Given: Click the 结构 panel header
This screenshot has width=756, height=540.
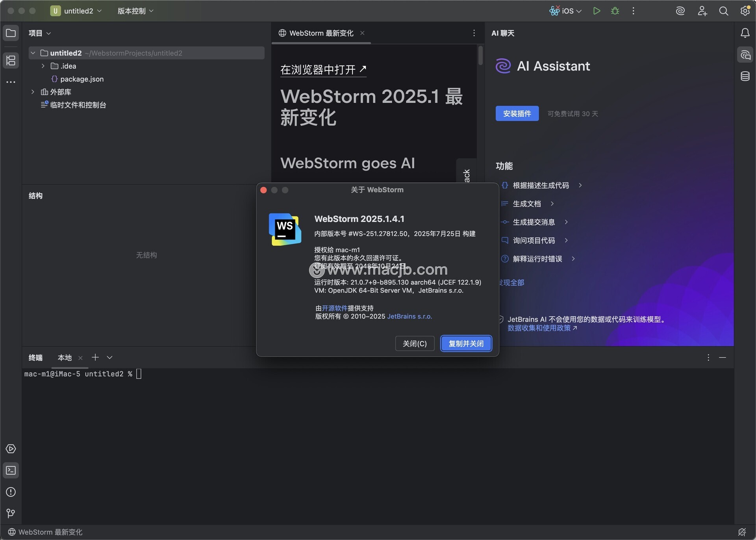Looking at the screenshot, I should 35,196.
